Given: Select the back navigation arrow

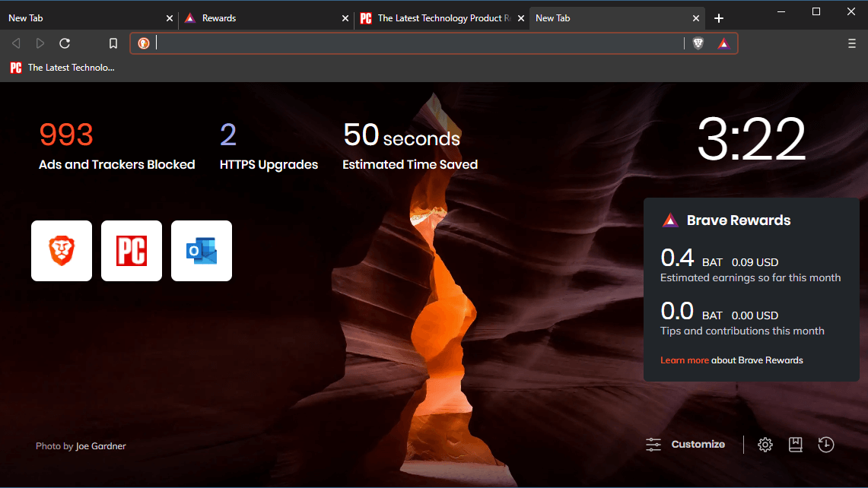Looking at the screenshot, I should pos(15,43).
